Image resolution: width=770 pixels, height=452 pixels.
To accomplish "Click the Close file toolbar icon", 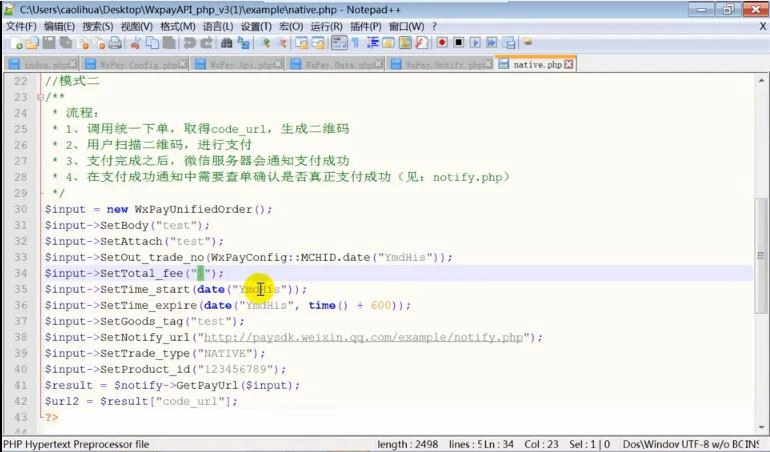I will tap(82, 43).
